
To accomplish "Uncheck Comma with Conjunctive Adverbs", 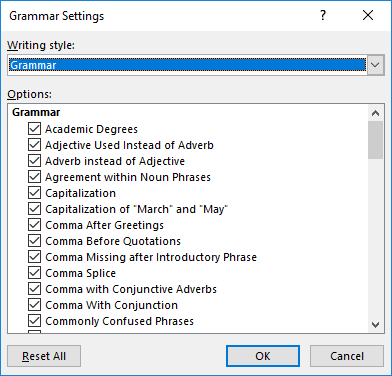I will click(x=34, y=289).
